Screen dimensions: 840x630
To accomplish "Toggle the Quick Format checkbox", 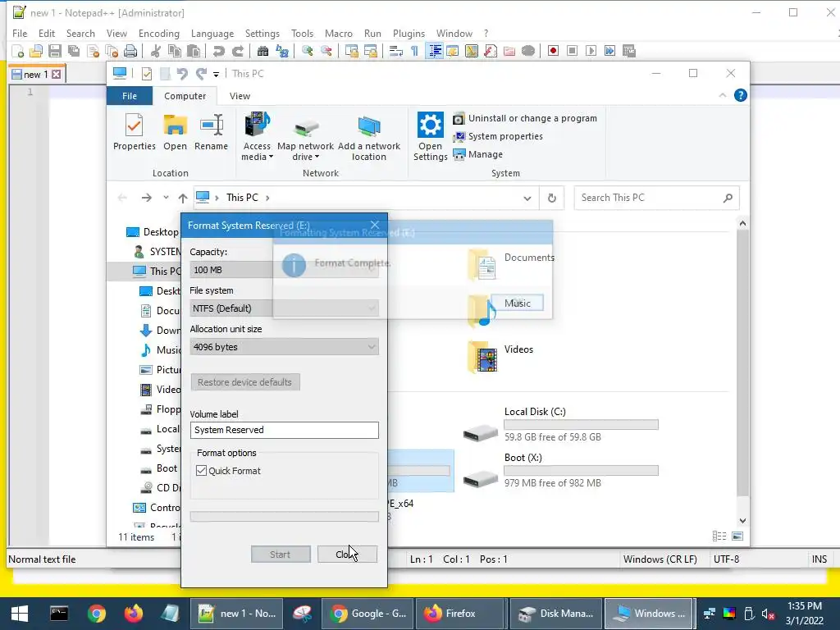I will (x=202, y=470).
